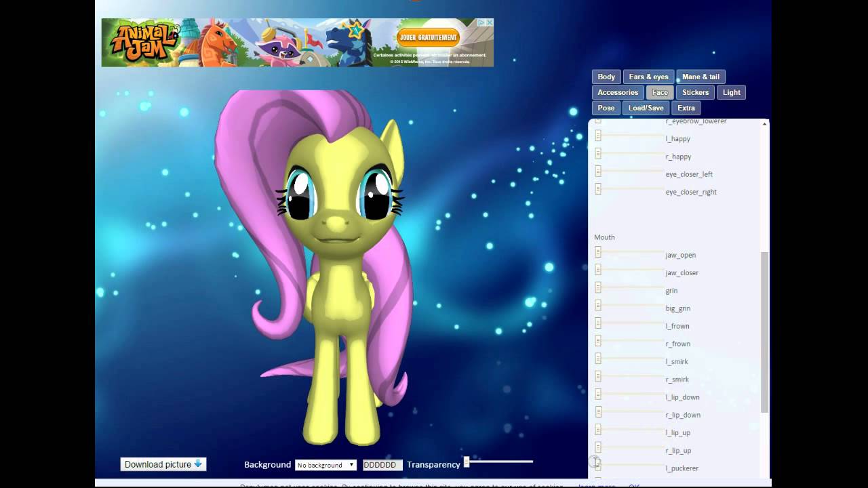
Task: Click the r_happy slider handle
Action: point(598,153)
